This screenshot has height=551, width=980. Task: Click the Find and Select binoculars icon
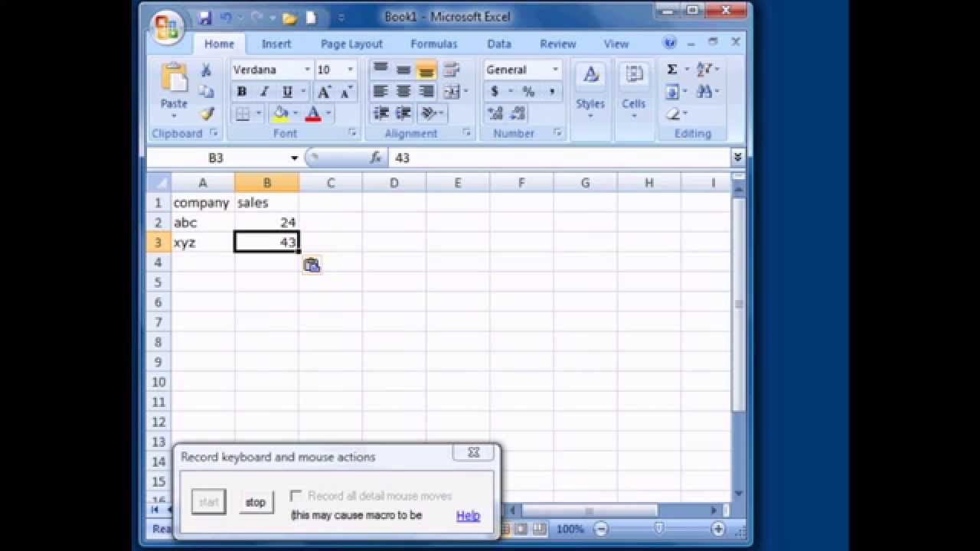pos(704,92)
